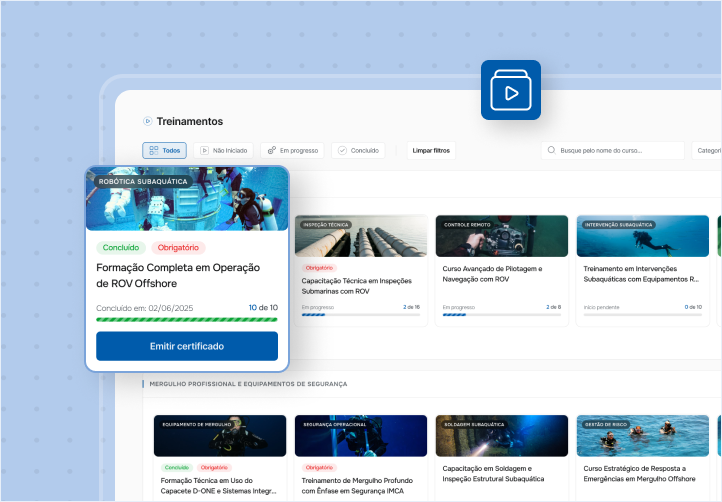Screen dimensions: 722x502
Task: Open Formação Completa em Operação de ROV Offshore
Action: pos(178,275)
